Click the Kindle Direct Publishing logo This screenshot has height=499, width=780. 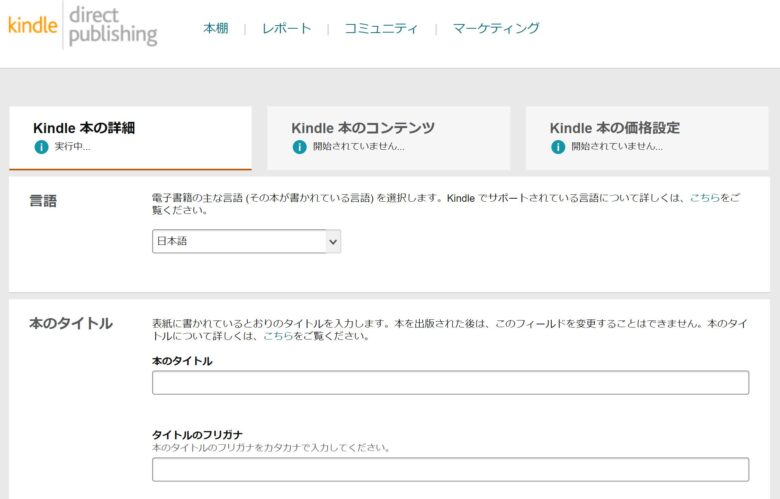83,26
